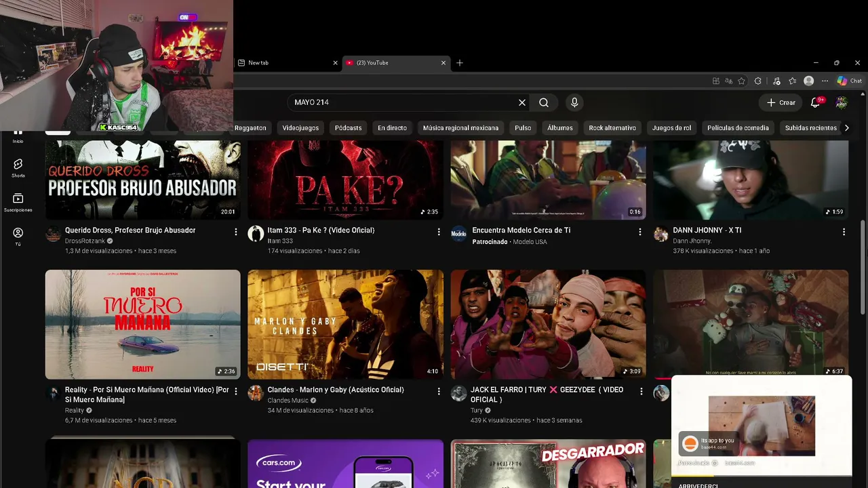
Task: Open more options for Reality video
Action: 236,391
